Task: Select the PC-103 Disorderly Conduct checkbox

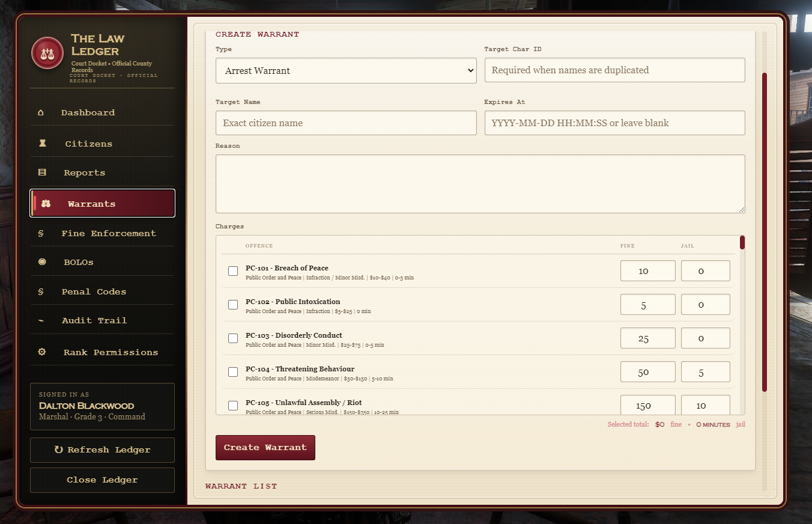Action: pyautogui.click(x=233, y=338)
